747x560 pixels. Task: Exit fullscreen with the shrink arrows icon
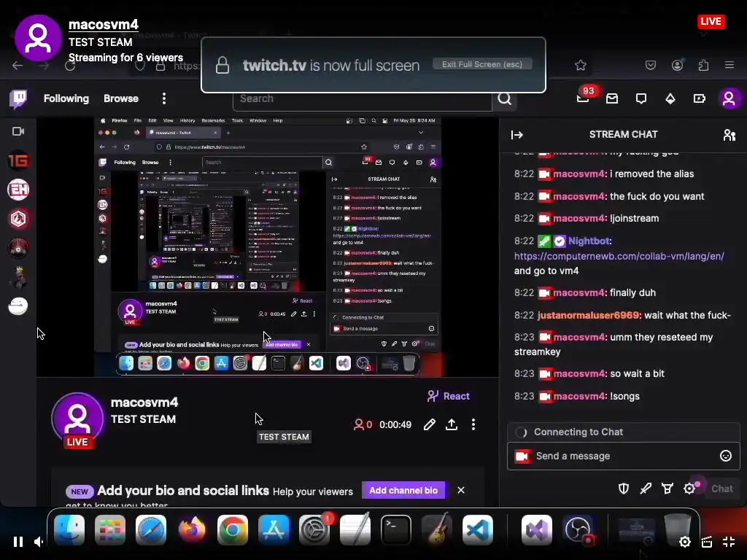pos(729,542)
